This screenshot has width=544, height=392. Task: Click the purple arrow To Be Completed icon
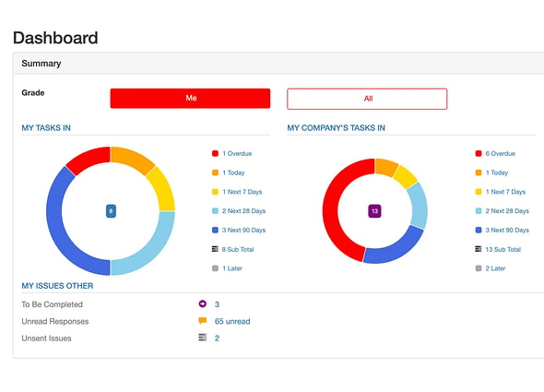tap(203, 303)
